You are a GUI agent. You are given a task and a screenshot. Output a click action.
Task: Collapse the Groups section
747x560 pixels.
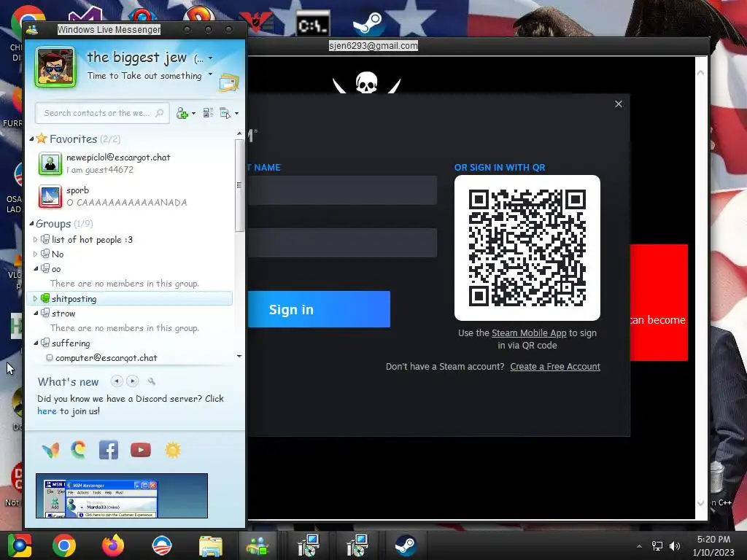pyautogui.click(x=31, y=223)
